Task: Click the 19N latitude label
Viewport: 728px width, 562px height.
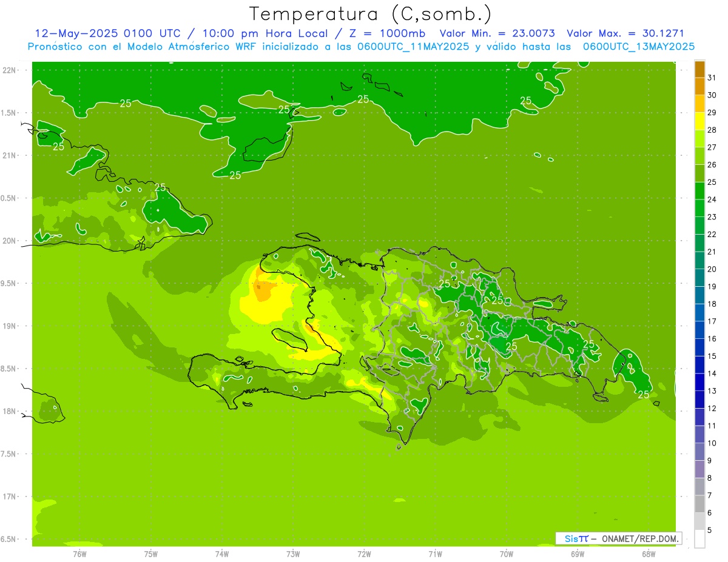Action: pyautogui.click(x=9, y=326)
